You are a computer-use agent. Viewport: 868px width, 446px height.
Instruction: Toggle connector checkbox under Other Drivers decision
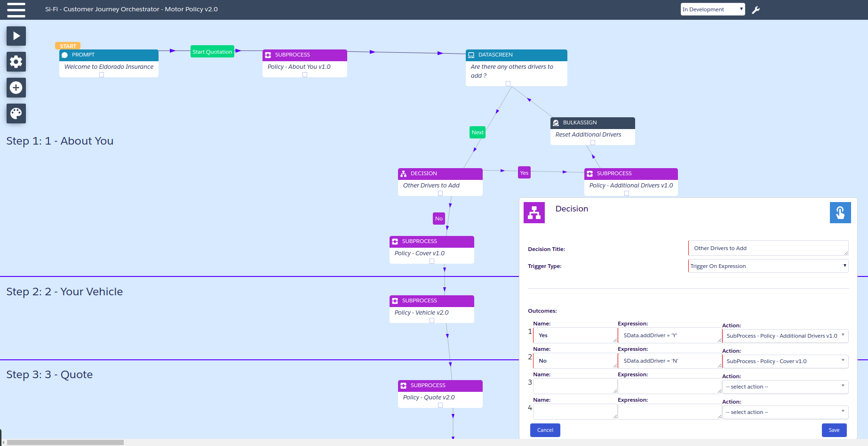tap(440, 194)
